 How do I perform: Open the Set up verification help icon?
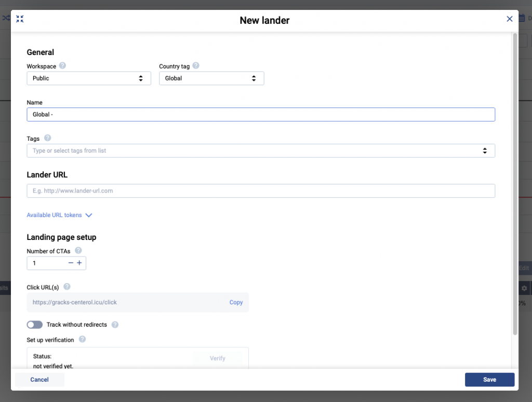pyautogui.click(x=82, y=339)
